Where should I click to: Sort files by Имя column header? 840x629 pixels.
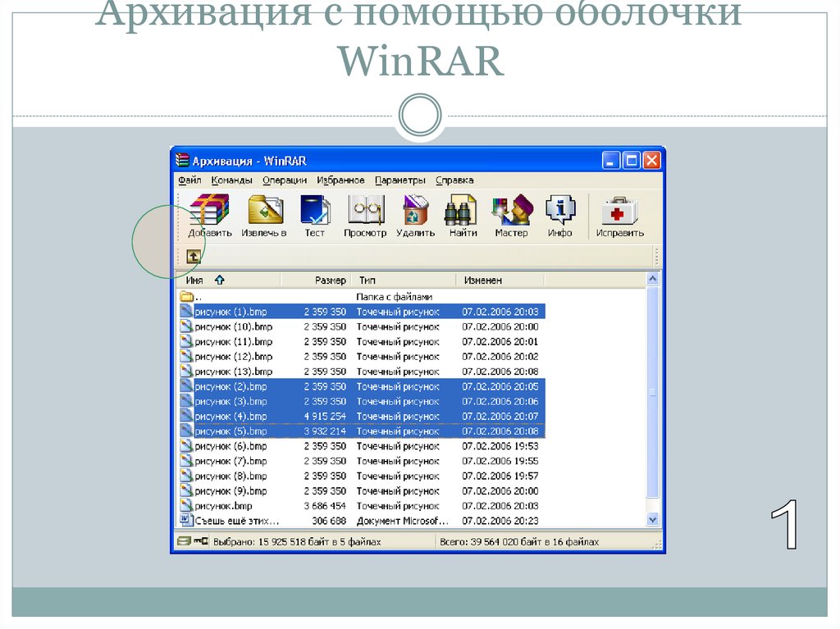228,280
